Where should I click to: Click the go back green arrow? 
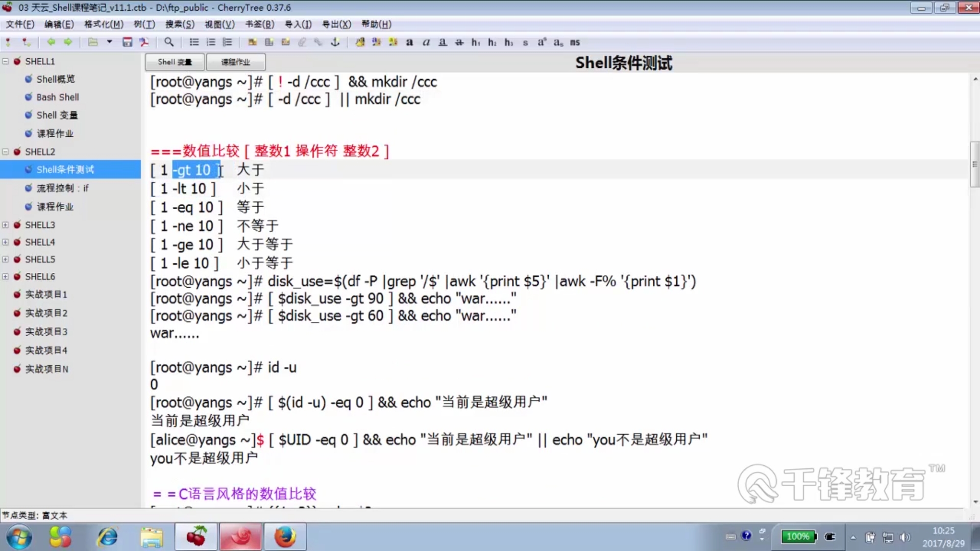[51, 42]
